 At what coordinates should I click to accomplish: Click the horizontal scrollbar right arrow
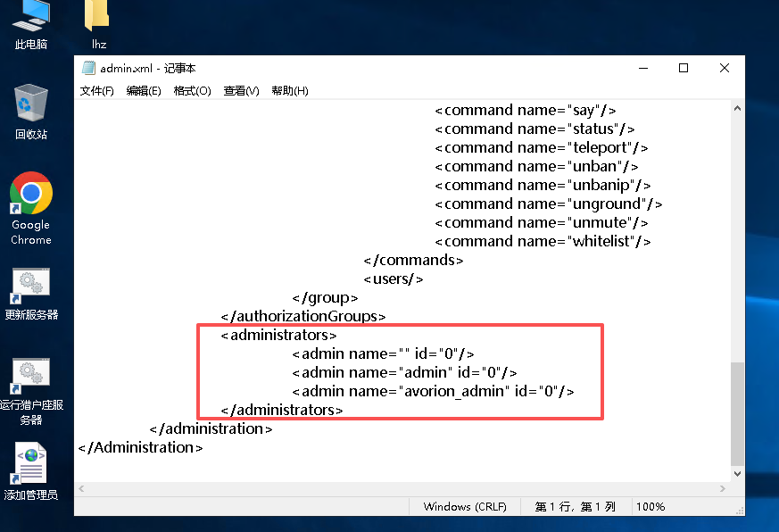pos(723,489)
